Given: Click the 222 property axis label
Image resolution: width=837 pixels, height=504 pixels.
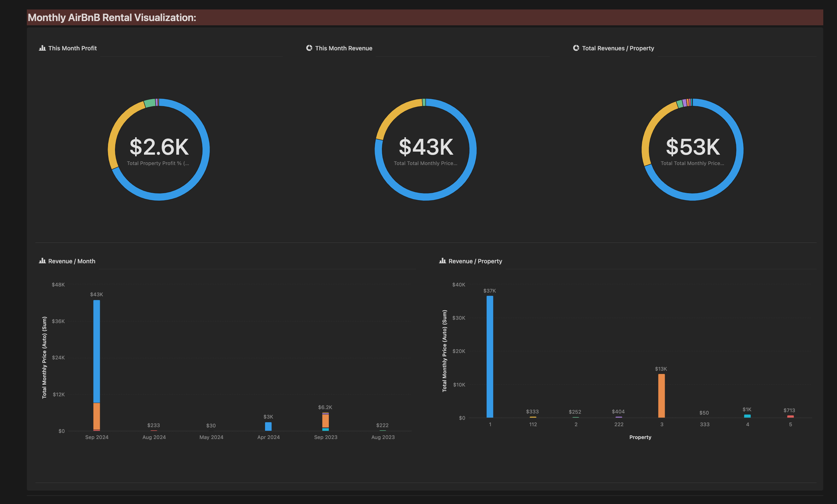Looking at the screenshot, I should point(619,425).
